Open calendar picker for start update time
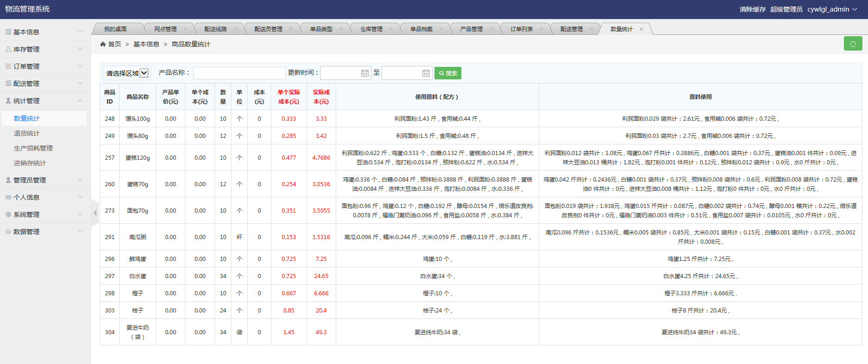This screenshot has height=364, width=868. click(365, 73)
